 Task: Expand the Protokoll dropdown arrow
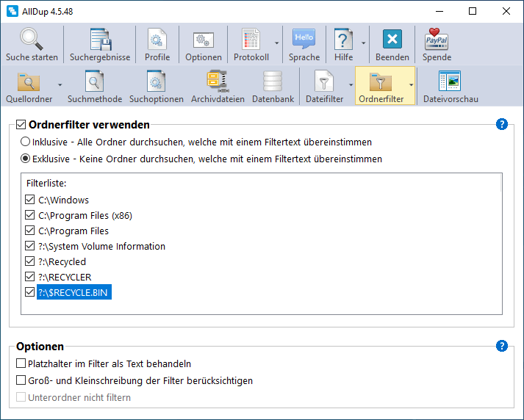pos(276,43)
